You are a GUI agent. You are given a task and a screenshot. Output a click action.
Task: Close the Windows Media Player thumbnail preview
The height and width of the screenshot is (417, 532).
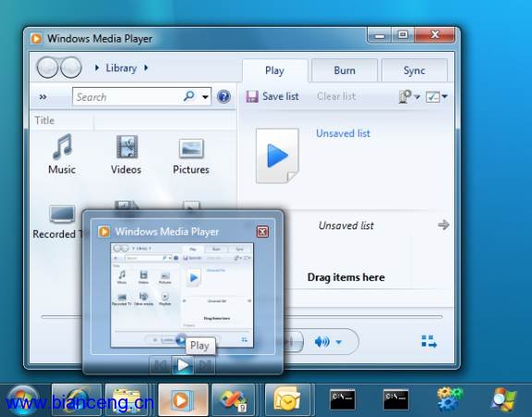[x=262, y=231]
